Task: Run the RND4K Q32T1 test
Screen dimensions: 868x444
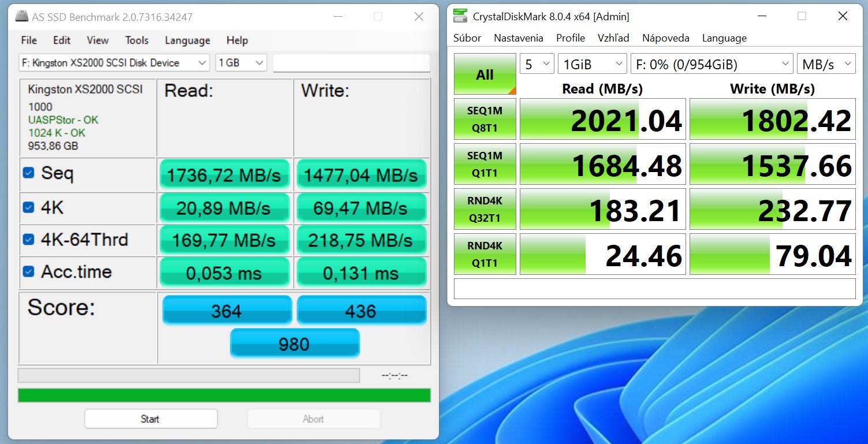Action: click(x=485, y=209)
